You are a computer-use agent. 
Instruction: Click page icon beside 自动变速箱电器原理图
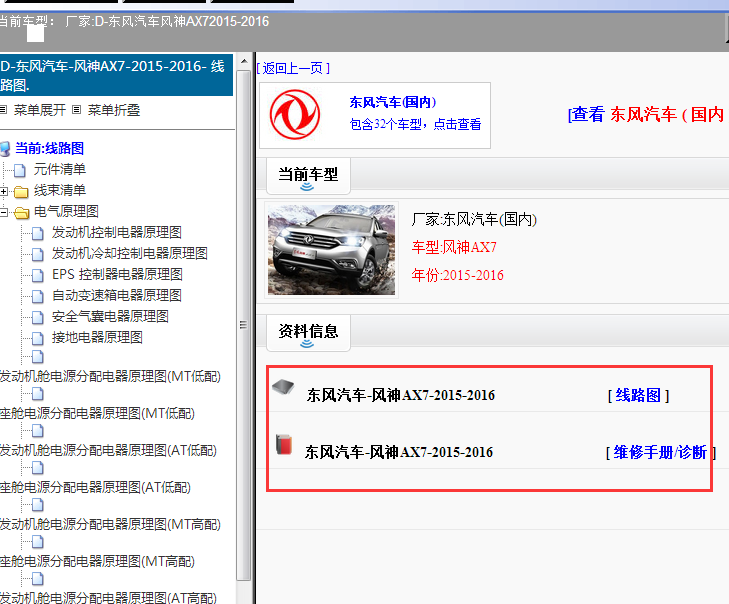pos(38,296)
